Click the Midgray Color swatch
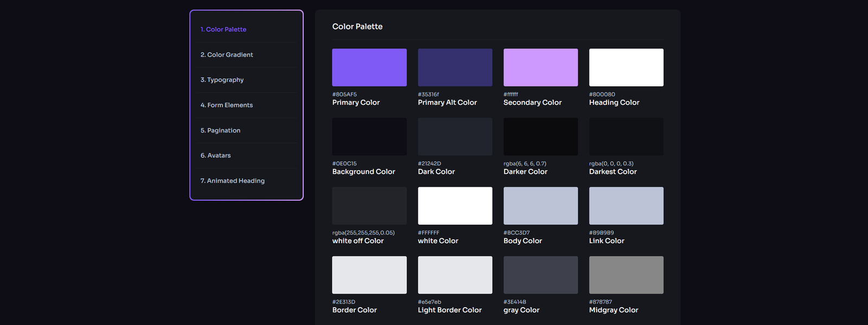Image resolution: width=868 pixels, height=325 pixels. click(626, 275)
